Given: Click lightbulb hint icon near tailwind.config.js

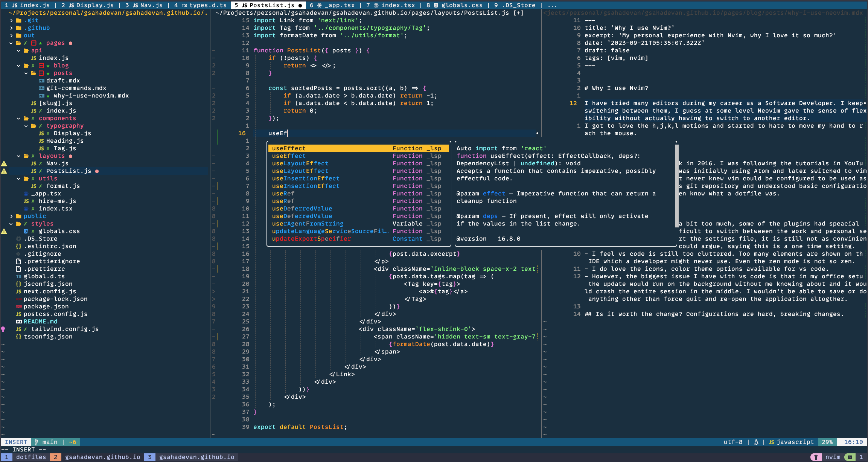Looking at the screenshot, I should click(3, 329).
